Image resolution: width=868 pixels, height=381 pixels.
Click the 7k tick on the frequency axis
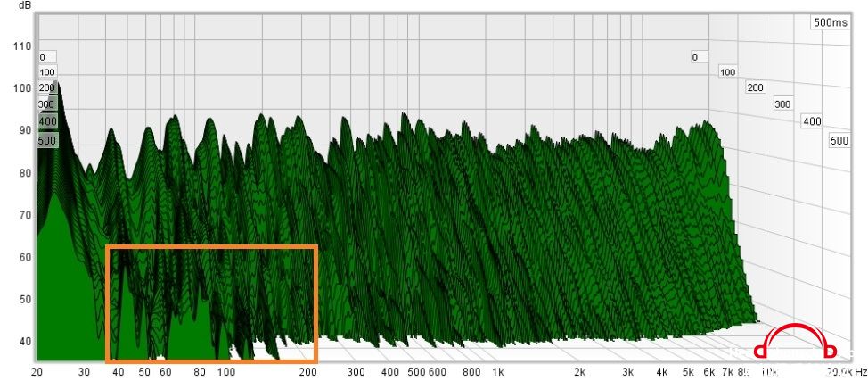click(729, 371)
